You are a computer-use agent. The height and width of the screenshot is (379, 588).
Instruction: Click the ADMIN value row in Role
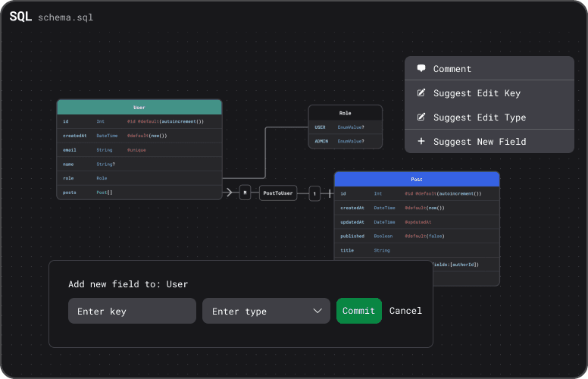(345, 141)
